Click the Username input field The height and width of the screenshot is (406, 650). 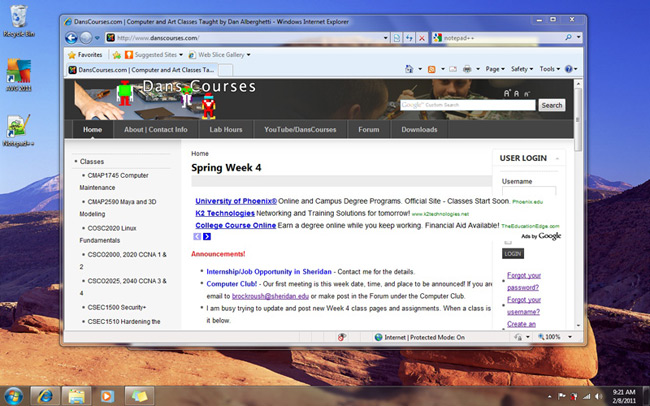[529, 191]
